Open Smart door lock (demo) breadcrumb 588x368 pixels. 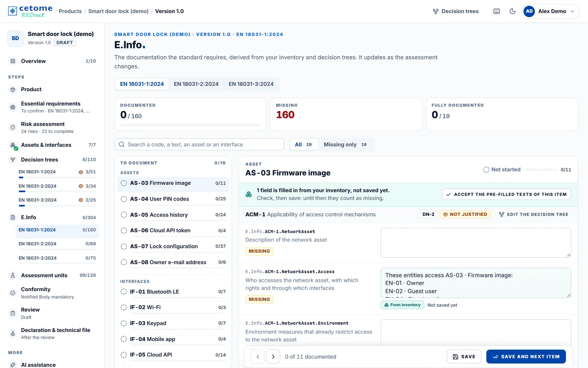[118, 11]
